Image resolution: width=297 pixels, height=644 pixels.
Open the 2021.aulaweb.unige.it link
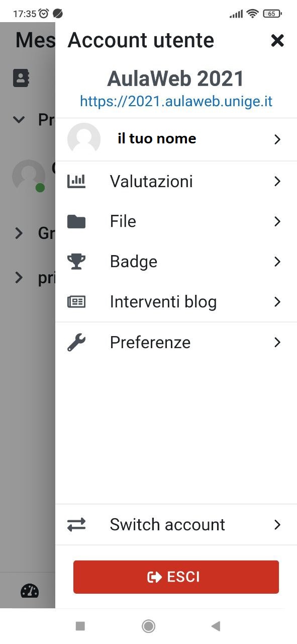[x=175, y=101]
